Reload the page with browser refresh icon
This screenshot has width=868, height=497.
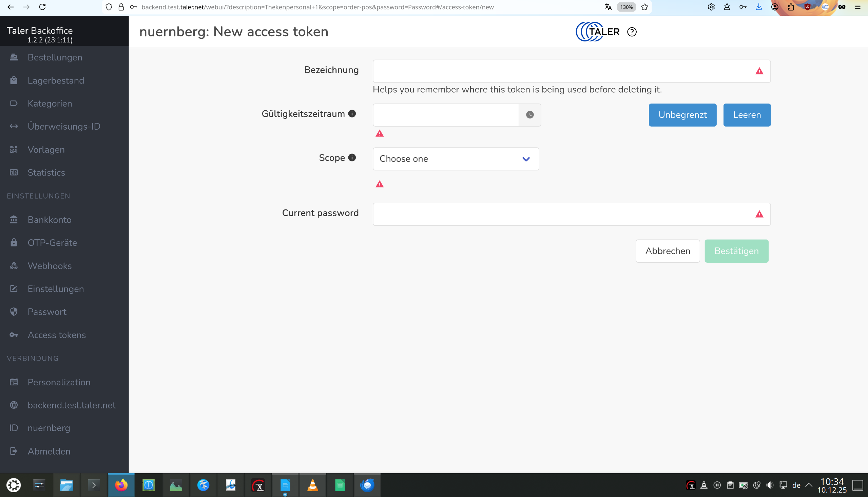click(42, 7)
